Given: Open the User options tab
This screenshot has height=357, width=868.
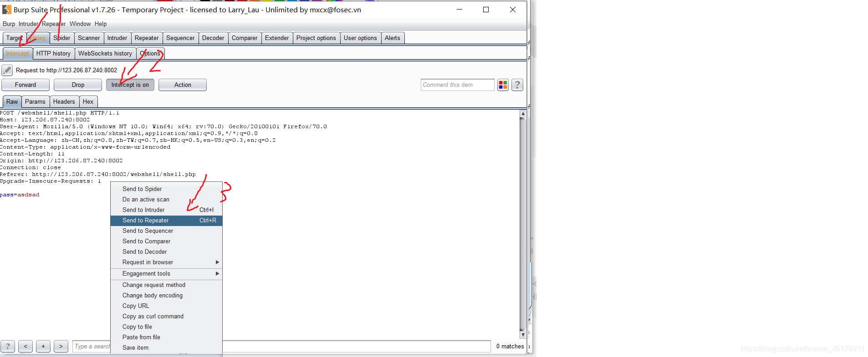Looking at the screenshot, I should coord(360,38).
